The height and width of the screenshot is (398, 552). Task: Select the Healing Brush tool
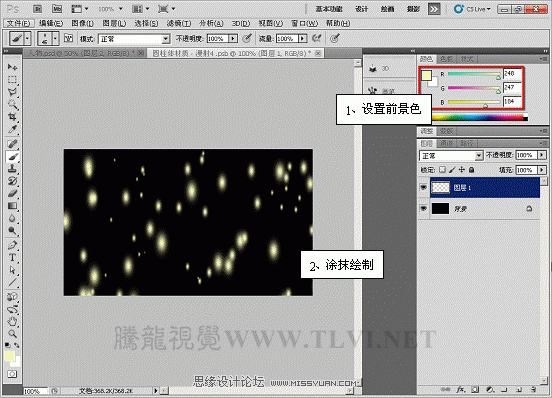pyautogui.click(x=12, y=144)
